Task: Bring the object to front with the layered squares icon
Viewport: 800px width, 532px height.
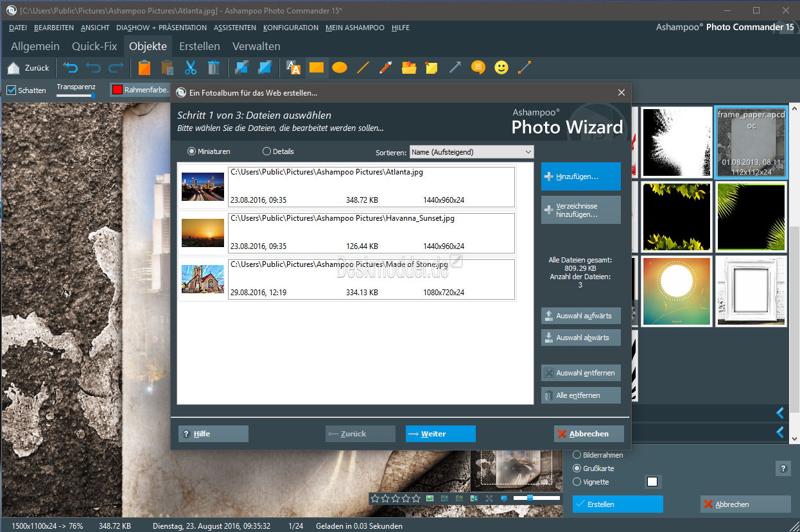Action: 265,67
